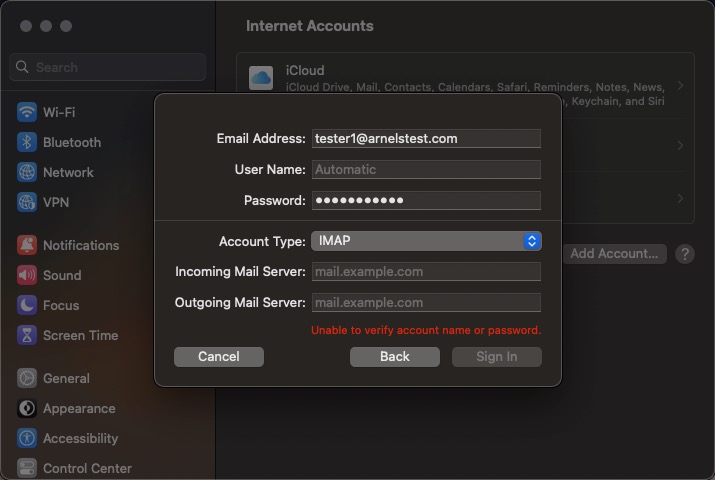The image size is (715, 480).
Task: Open Bluetooth settings icon
Action: tap(27, 142)
